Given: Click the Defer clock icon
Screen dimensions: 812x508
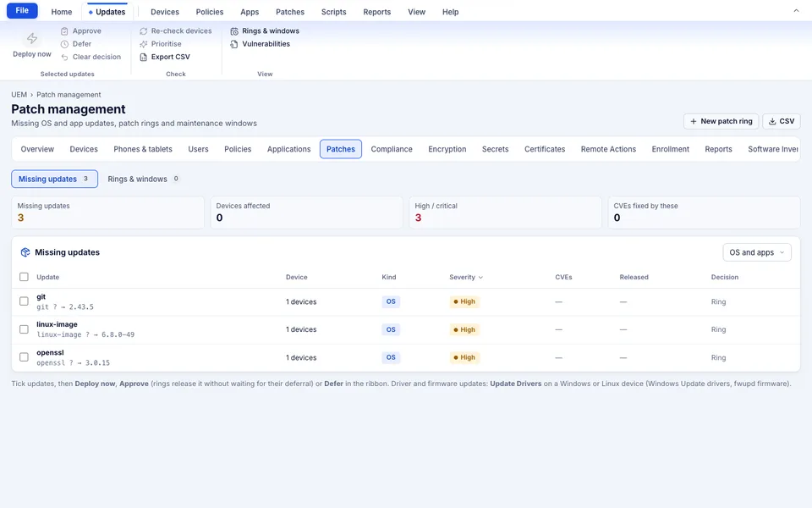Looking at the screenshot, I should point(64,44).
